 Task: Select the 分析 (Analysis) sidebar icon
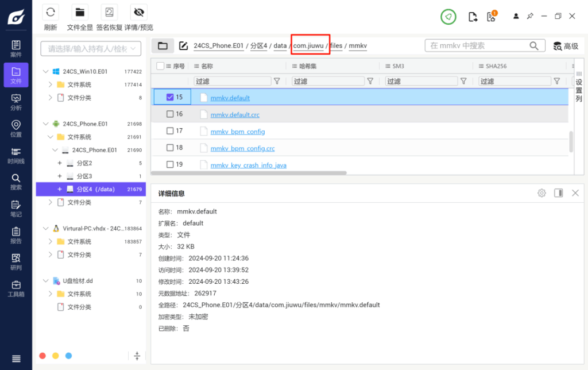coord(15,101)
